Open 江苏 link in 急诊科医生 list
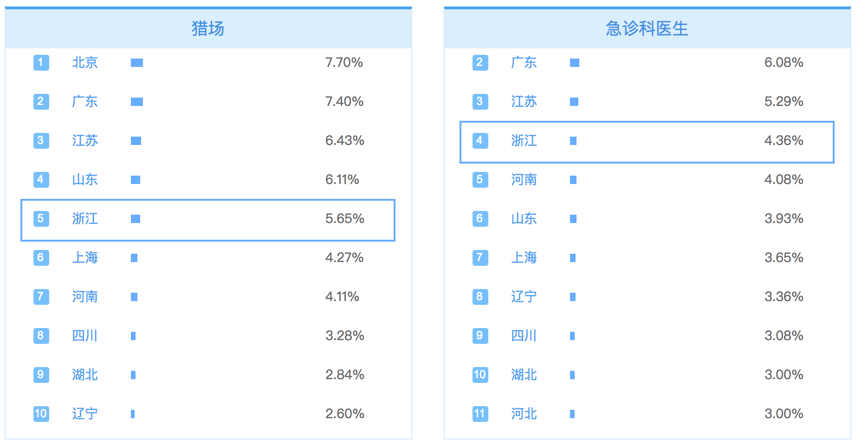 (524, 101)
